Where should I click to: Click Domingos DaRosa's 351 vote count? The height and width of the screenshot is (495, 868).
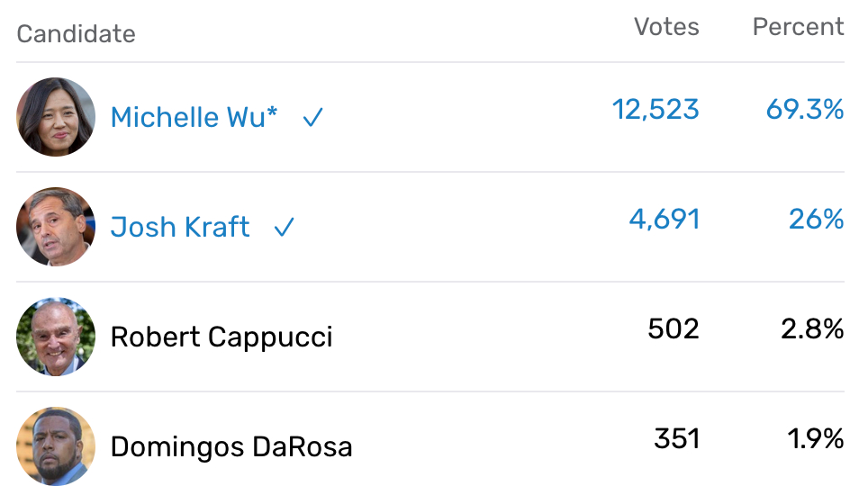(x=677, y=439)
